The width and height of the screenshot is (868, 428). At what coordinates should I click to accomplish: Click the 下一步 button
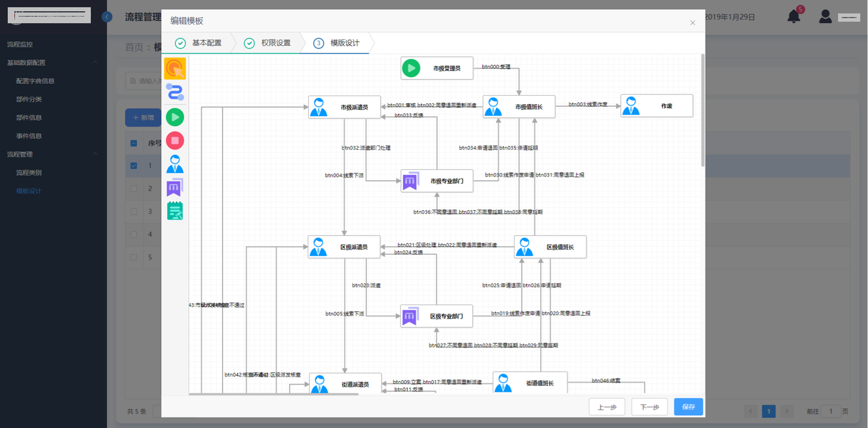coord(650,407)
